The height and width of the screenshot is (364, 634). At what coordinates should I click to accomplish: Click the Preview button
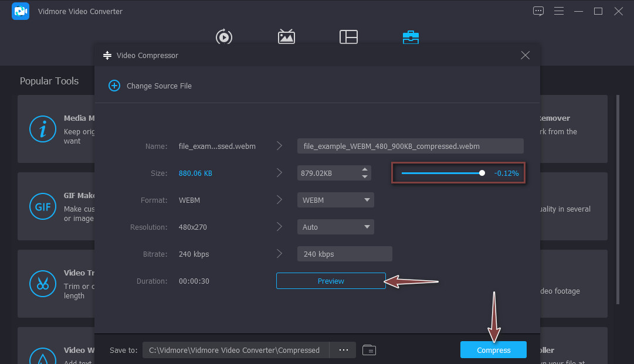(x=331, y=281)
